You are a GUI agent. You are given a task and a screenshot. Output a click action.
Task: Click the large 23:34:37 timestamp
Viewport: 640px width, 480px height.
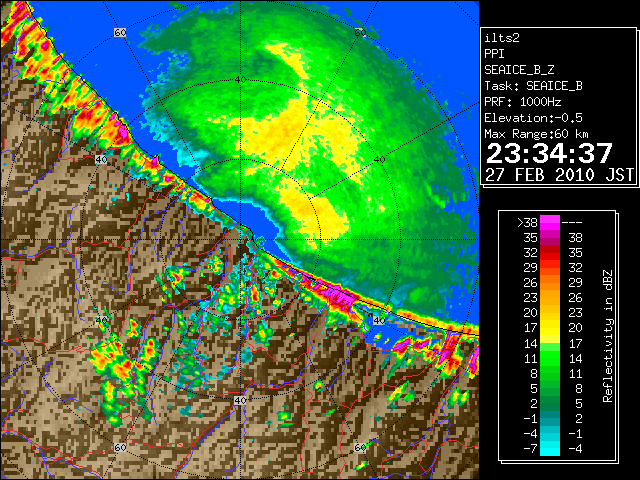549,153
